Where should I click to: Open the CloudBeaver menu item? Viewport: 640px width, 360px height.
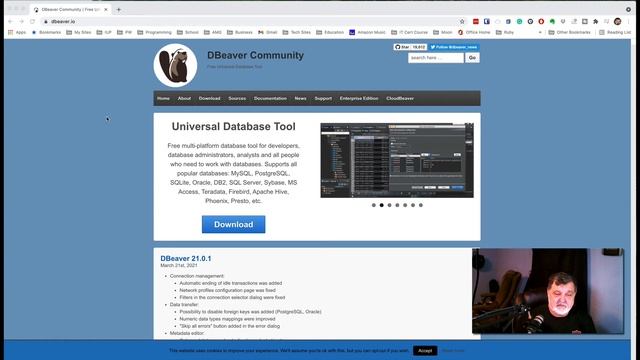click(x=400, y=98)
